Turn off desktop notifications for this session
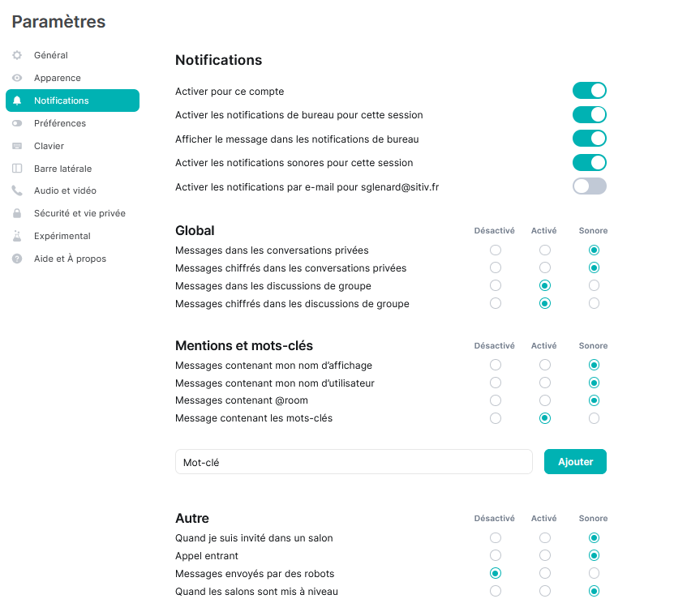 (590, 115)
